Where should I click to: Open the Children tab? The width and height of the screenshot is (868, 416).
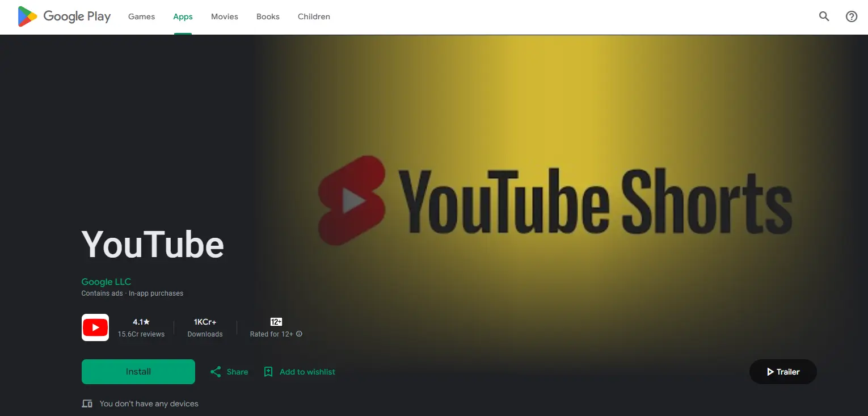coord(314,16)
